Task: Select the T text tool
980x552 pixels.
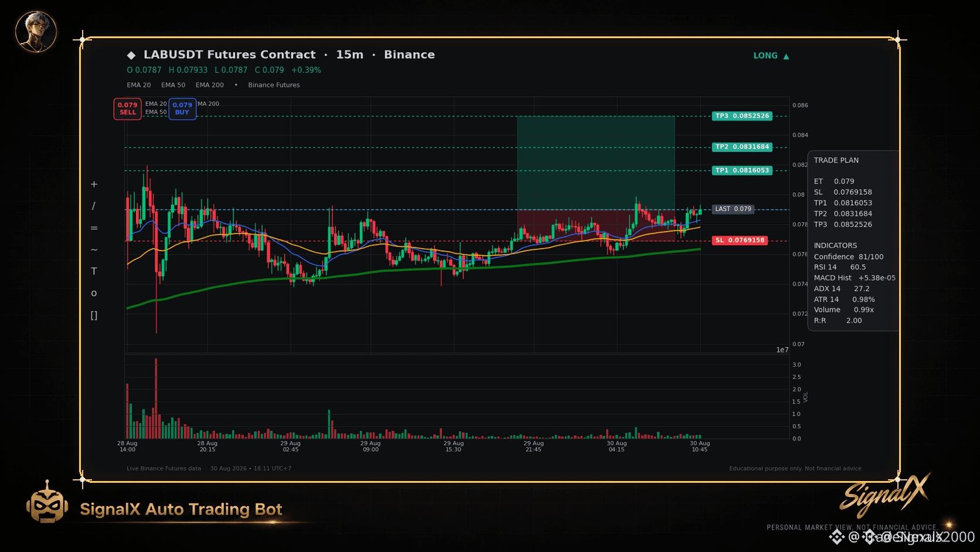Action: 94,271
